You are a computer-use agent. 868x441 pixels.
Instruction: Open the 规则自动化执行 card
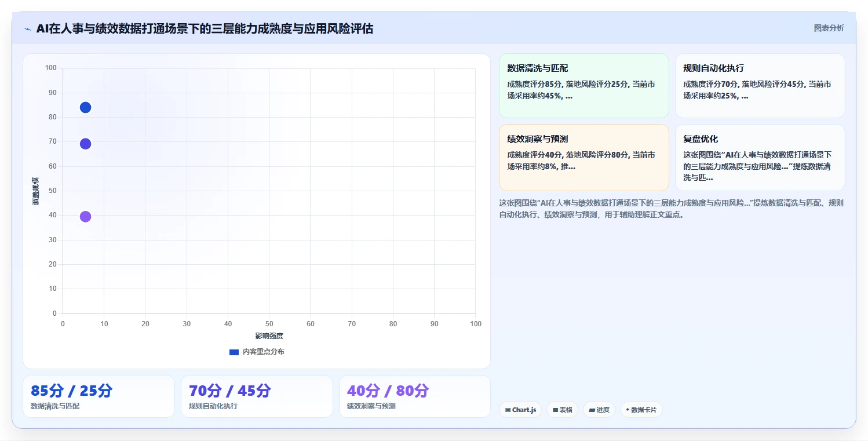click(760, 86)
